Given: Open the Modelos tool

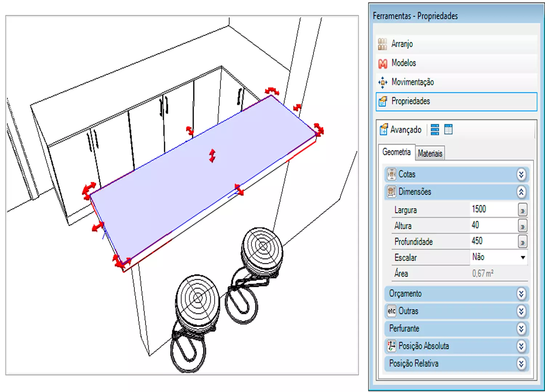Looking at the screenshot, I should click(456, 63).
